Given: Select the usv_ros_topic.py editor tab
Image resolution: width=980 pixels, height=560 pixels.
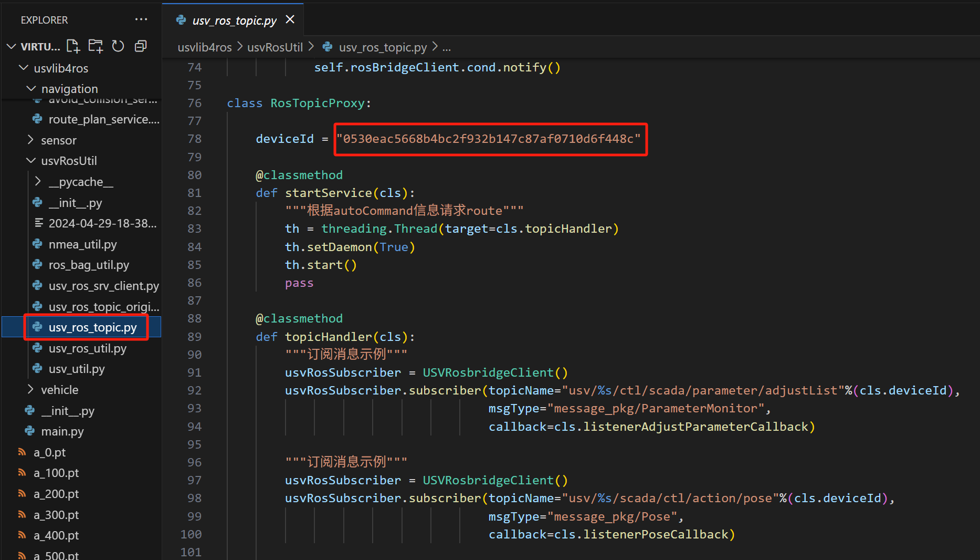Looking at the screenshot, I should coord(234,20).
